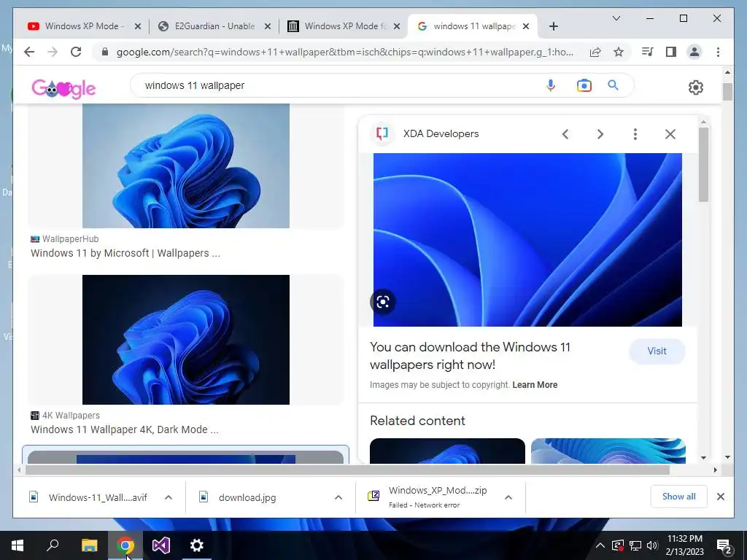Open the WallpaperHub Windows 11 result thumbnail

pos(186,166)
